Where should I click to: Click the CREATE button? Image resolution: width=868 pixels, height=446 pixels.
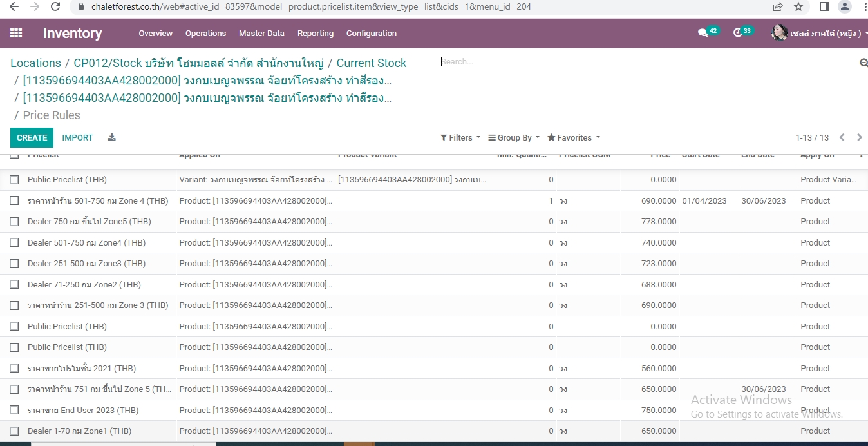coord(32,138)
